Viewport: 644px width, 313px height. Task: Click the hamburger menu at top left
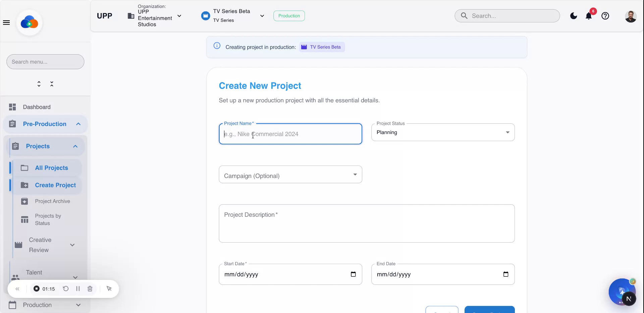[x=6, y=22]
